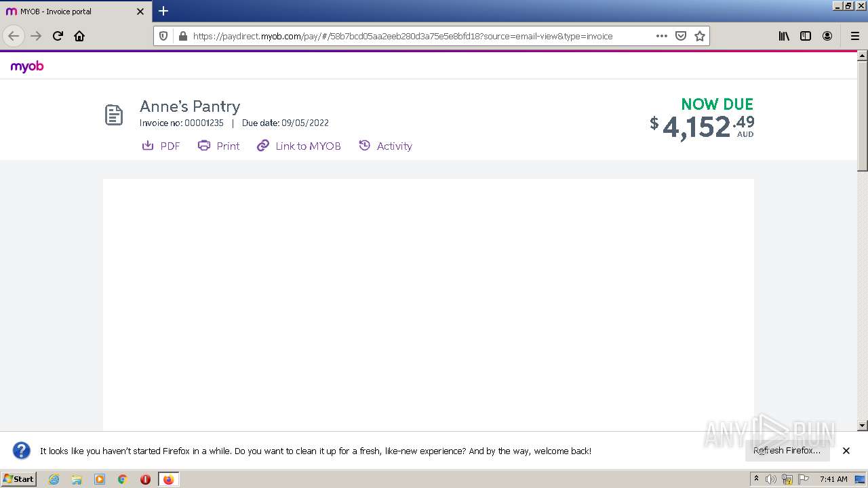
Task: Dismiss the Firefox refresh notification bar
Action: (846, 450)
